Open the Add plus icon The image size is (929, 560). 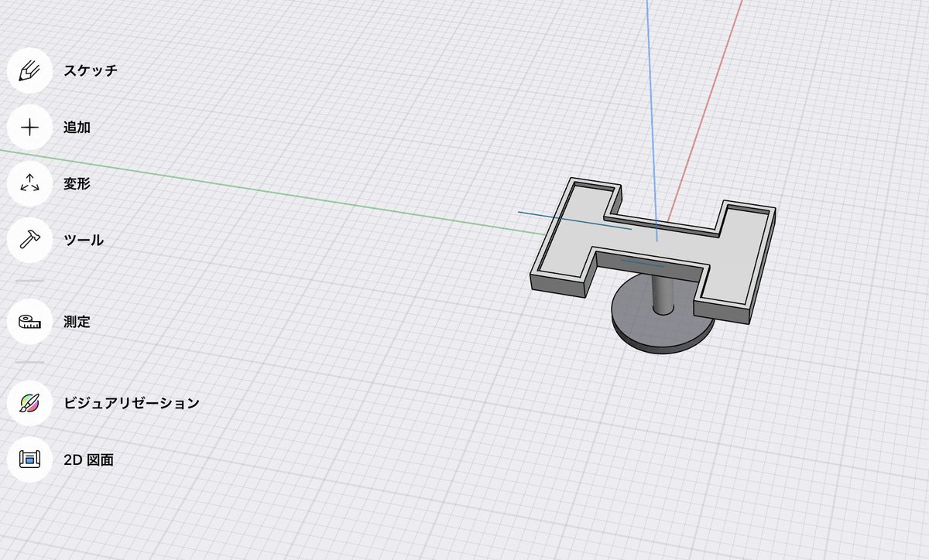[29, 128]
